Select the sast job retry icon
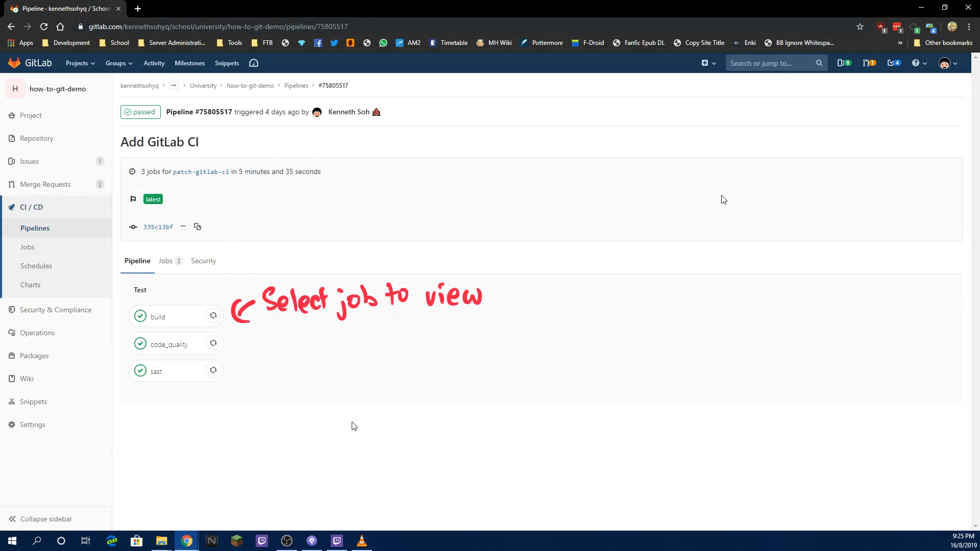 [213, 370]
